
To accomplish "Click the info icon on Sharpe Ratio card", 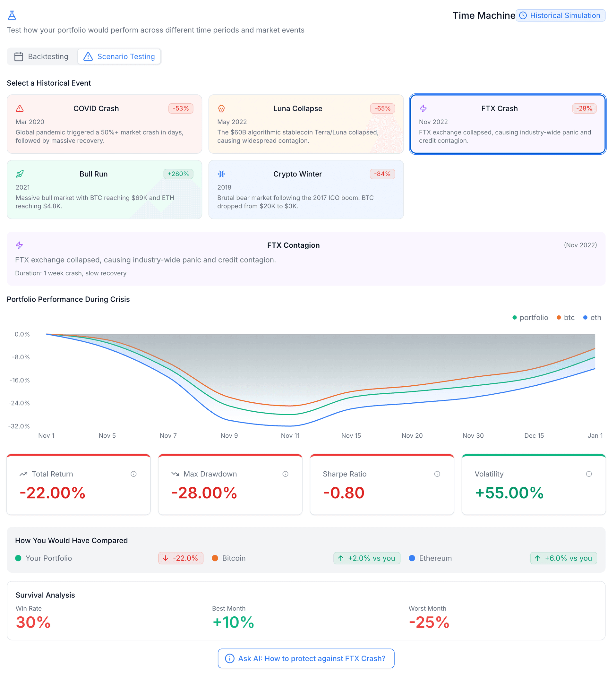I will 437,474.
